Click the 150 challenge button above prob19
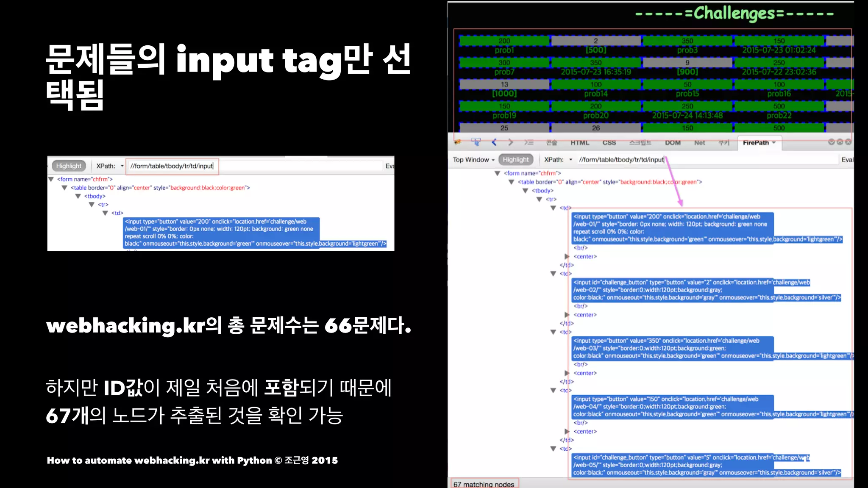This screenshot has width=868, height=488. tap(504, 106)
